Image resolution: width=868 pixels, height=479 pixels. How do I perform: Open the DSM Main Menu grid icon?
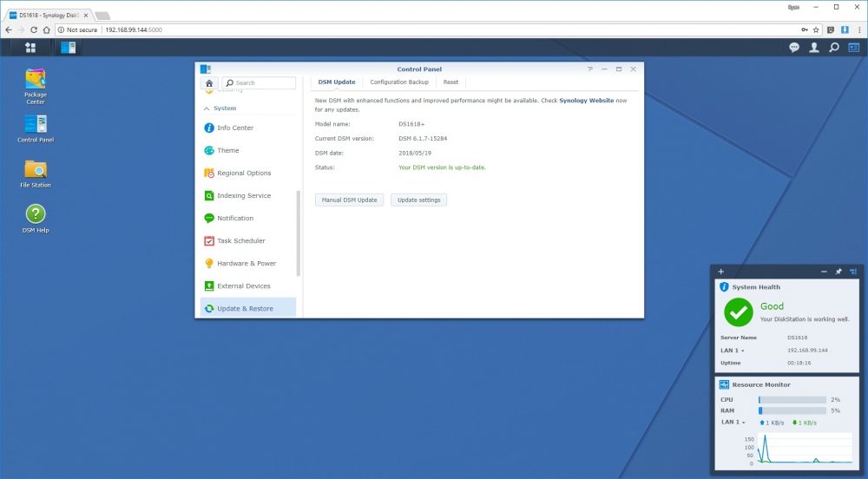pyautogui.click(x=30, y=48)
